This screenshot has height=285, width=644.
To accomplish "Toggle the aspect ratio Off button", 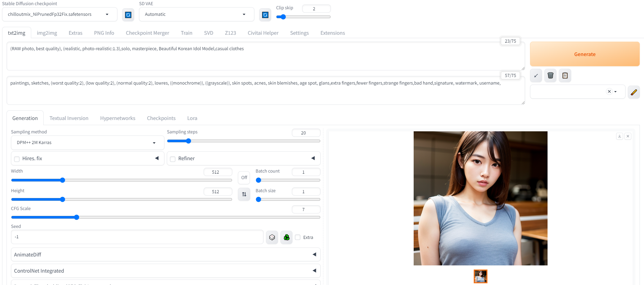I will [x=244, y=178].
